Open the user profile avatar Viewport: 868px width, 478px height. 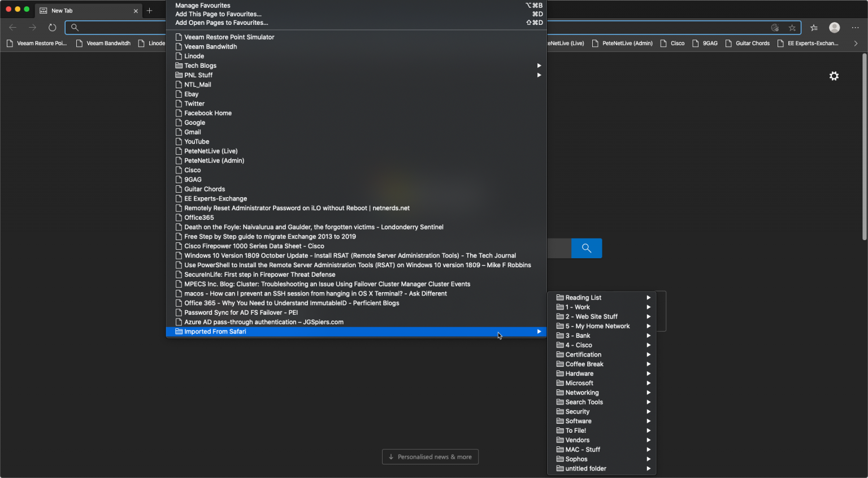834,27
